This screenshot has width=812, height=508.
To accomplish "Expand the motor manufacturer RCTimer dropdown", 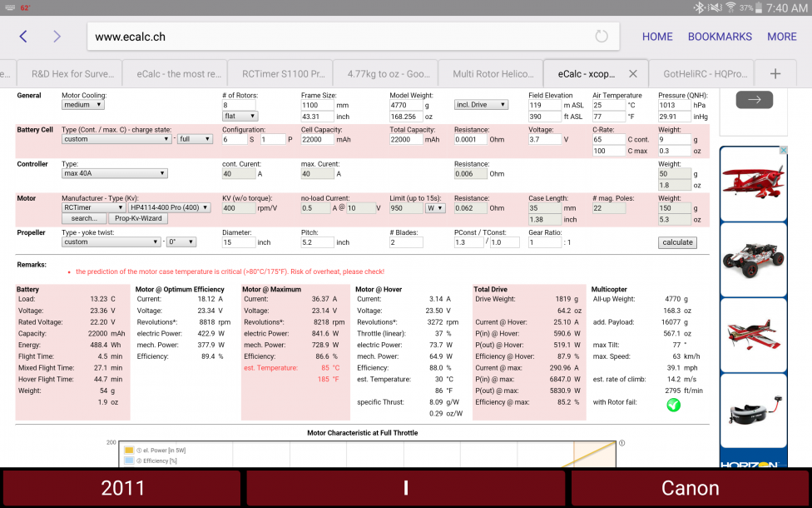I will [92, 207].
